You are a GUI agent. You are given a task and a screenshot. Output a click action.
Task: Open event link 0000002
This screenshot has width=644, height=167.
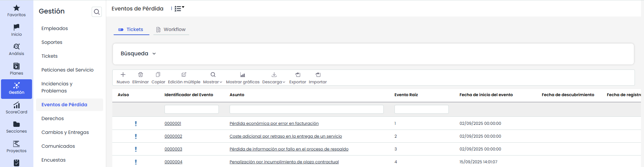pyautogui.click(x=173, y=136)
